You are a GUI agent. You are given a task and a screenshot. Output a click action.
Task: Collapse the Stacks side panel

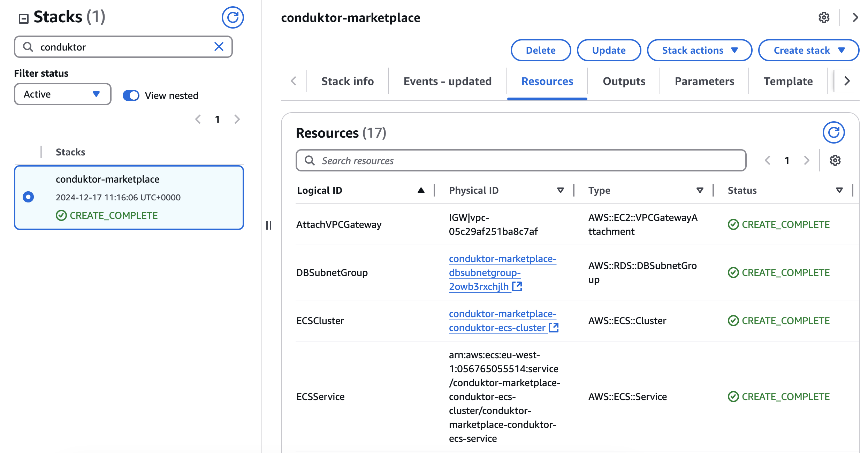pos(24,18)
